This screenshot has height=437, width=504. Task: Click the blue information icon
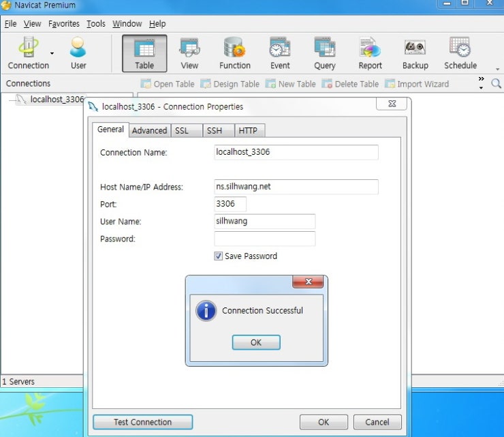click(x=206, y=311)
